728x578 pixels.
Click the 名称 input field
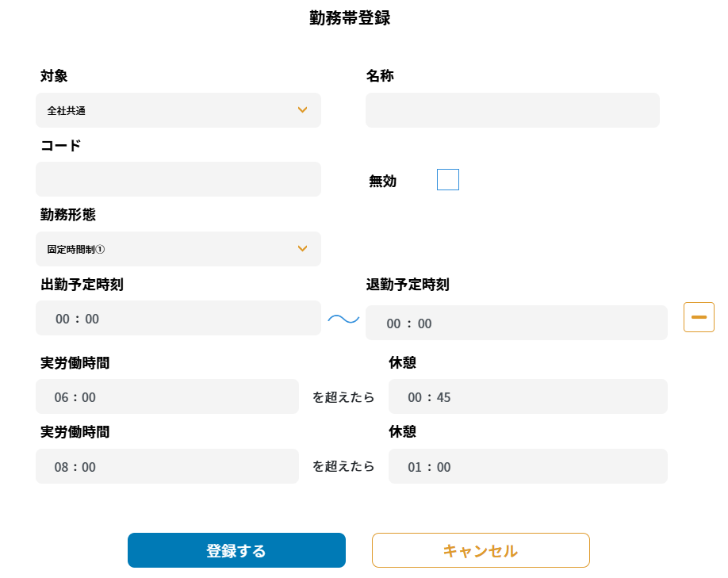click(512, 110)
